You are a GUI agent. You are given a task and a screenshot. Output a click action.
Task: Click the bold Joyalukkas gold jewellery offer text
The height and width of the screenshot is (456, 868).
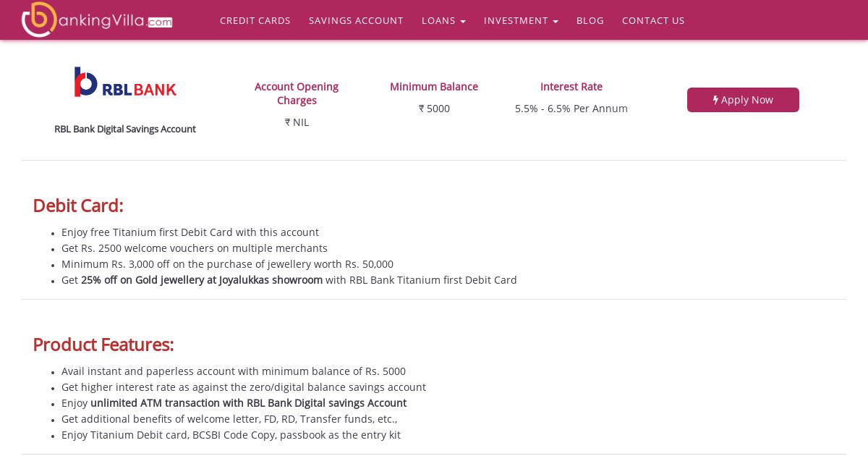pos(202,280)
